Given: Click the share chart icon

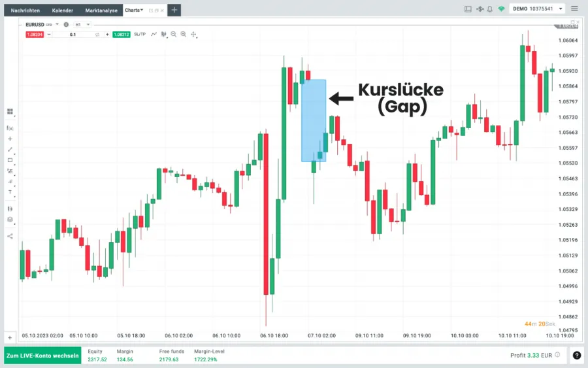Looking at the screenshot, I should pyautogui.click(x=10, y=237).
